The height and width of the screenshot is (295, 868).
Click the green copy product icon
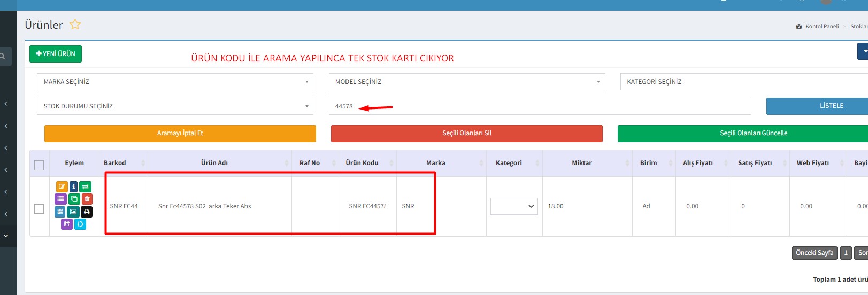click(74, 199)
